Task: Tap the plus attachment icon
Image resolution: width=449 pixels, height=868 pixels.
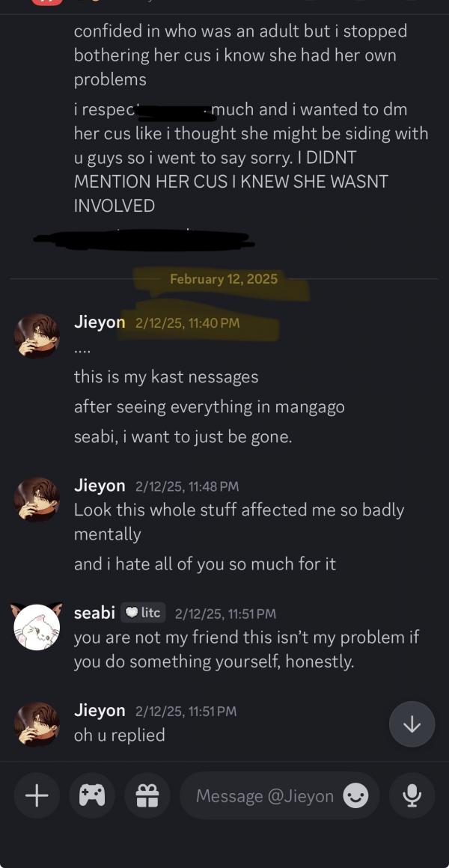Action: pyautogui.click(x=37, y=795)
